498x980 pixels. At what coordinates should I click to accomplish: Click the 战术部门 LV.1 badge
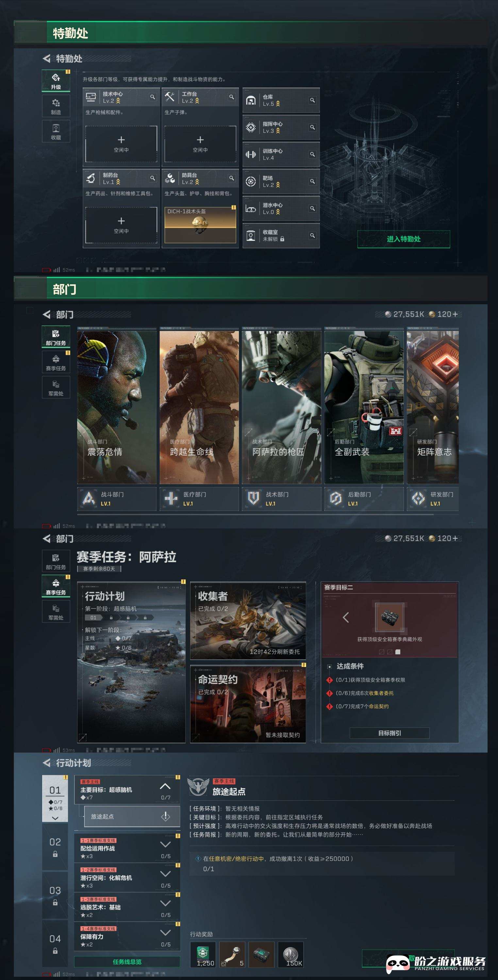281,499
